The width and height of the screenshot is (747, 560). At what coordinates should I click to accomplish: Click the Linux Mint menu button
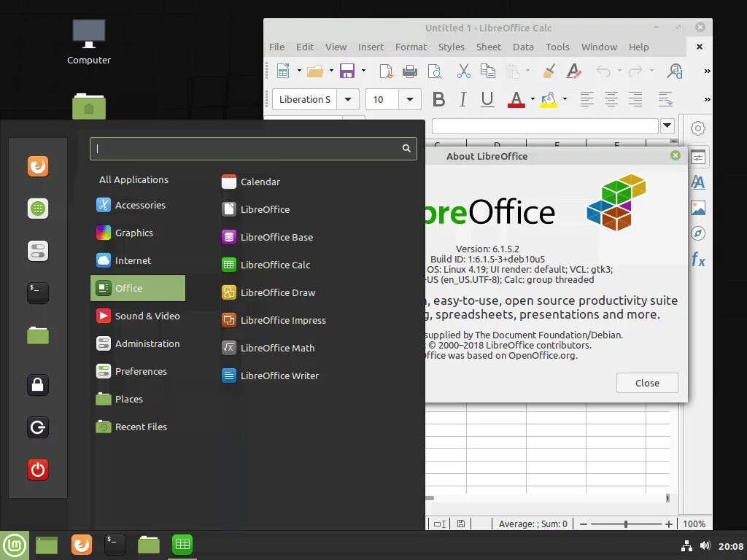coord(15,545)
